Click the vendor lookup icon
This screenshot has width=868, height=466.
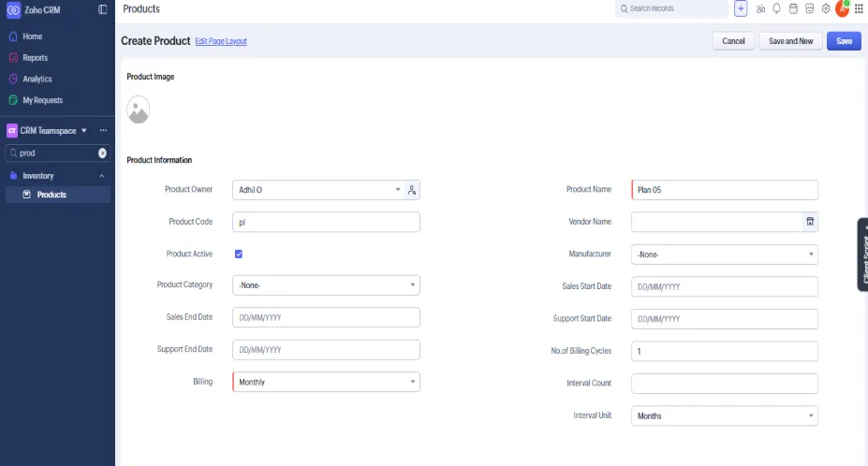coord(810,222)
